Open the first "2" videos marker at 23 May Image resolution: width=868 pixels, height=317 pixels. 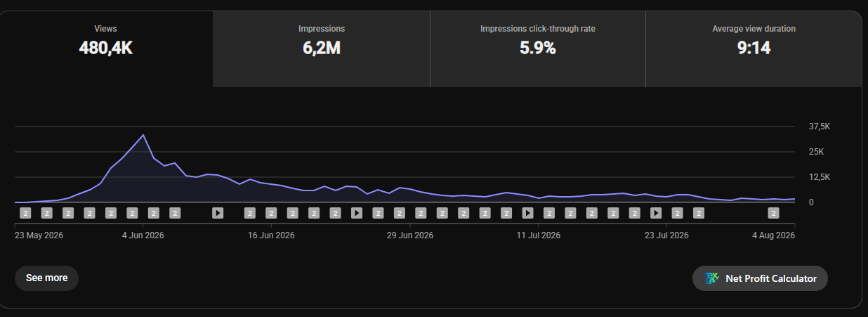click(25, 212)
